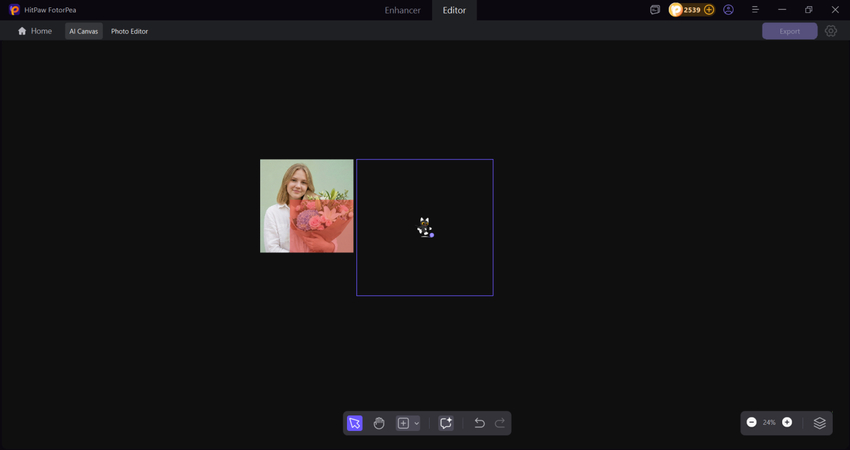Activate the hand pan tool

click(x=379, y=423)
